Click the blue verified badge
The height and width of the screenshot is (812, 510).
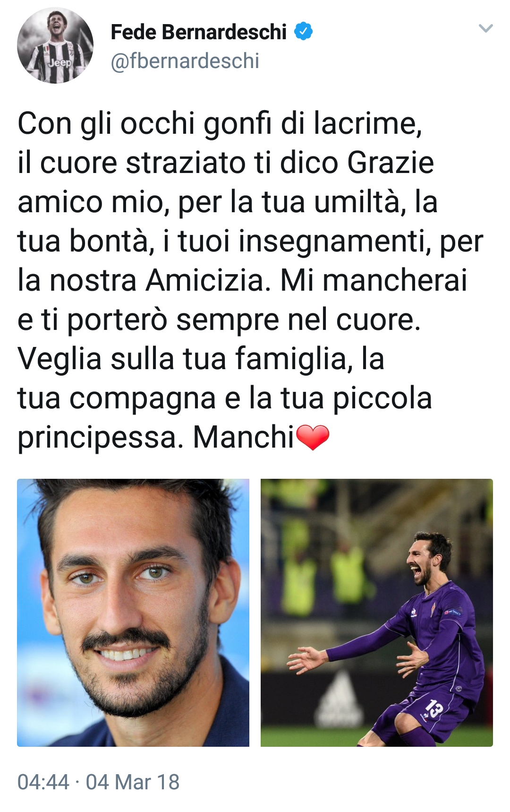[x=303, y=31]
